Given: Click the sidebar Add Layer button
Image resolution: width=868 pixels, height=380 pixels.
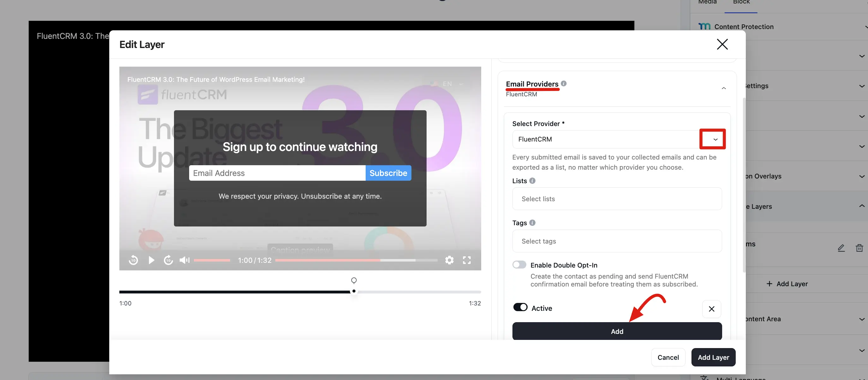Looking at the screenshot, I should (x=787, y=284).
